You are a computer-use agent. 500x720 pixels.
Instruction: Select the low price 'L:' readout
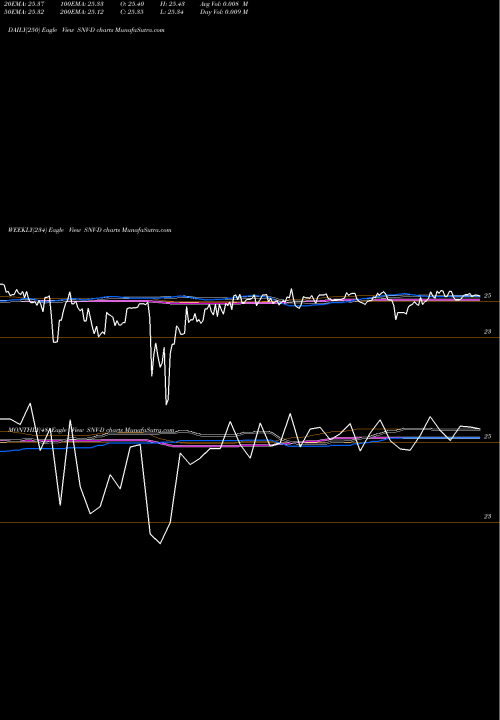coord(172,12)
